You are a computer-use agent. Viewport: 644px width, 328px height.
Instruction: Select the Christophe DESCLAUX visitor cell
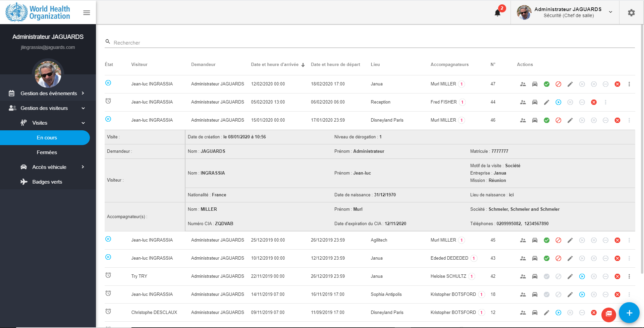point(154,313)
